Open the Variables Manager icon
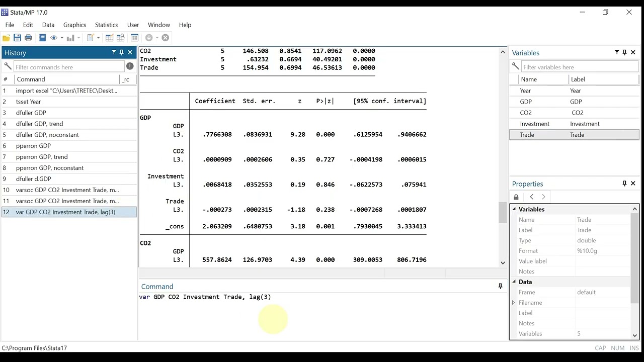This screenshot has width=644, height=362. tap(134, 38)
